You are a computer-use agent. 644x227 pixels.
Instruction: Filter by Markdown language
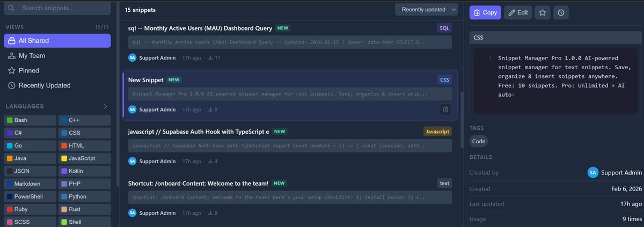click(30, 184)
